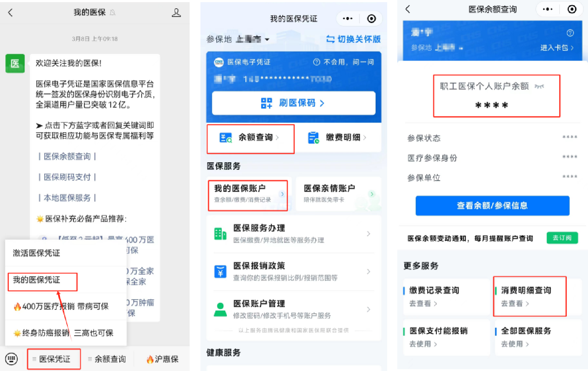The width and height of the screenshot is (588, 371).
Task: Expand the 医保服务办理 row
Action: pyautogui.click(x=293, y=234)
